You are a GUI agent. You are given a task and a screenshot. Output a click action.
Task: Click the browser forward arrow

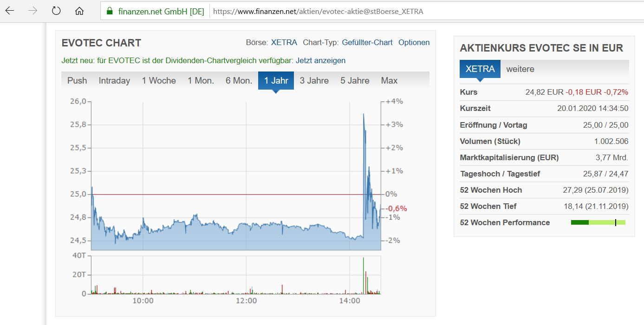33,11
